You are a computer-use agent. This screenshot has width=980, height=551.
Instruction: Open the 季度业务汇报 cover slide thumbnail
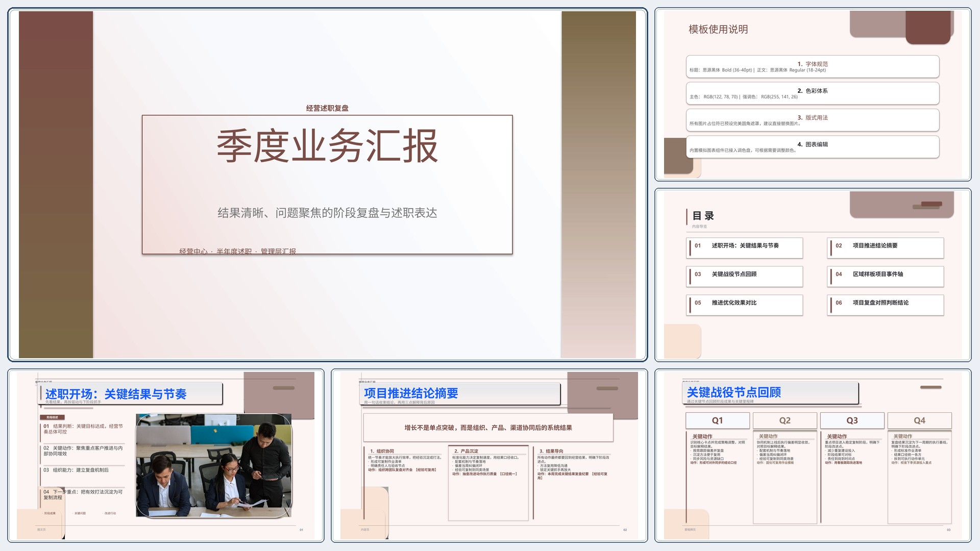[327, 184]
